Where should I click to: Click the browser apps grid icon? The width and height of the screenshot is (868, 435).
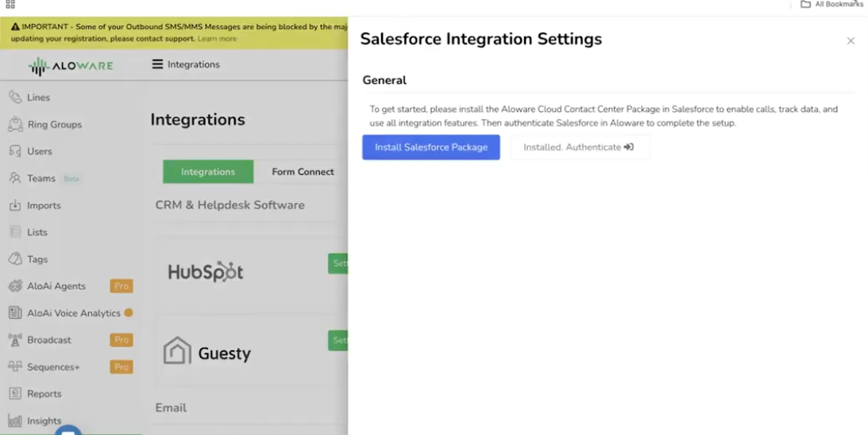tap(10, 5)
